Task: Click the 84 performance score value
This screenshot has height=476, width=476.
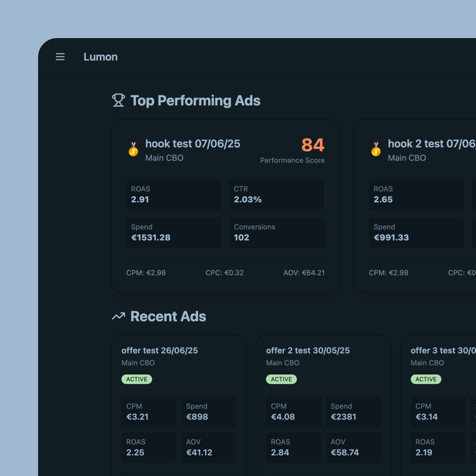Action: click(313, 145)
